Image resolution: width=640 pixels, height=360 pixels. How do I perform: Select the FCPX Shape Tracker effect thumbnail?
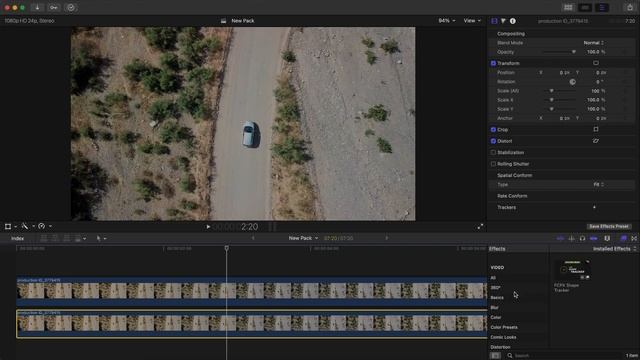574,269
